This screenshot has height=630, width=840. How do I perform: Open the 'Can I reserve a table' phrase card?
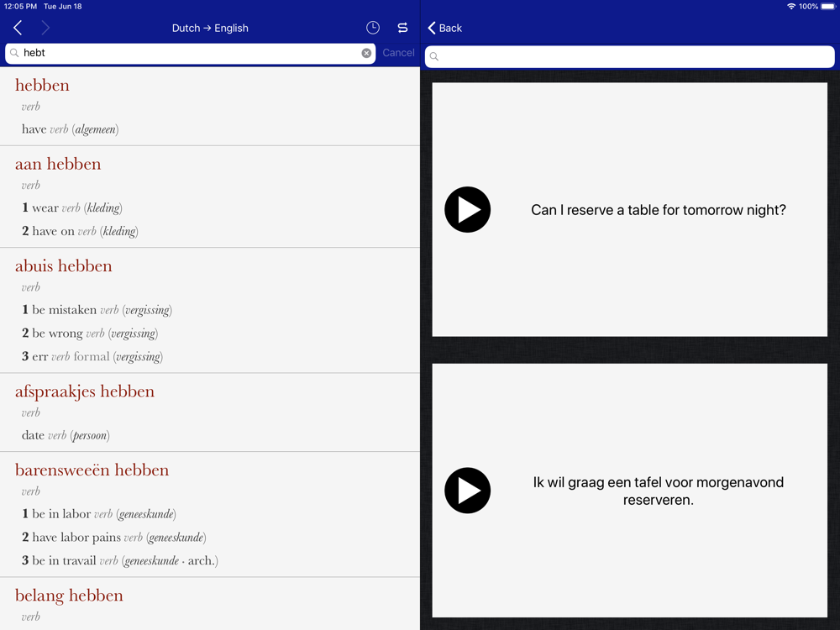629,209
